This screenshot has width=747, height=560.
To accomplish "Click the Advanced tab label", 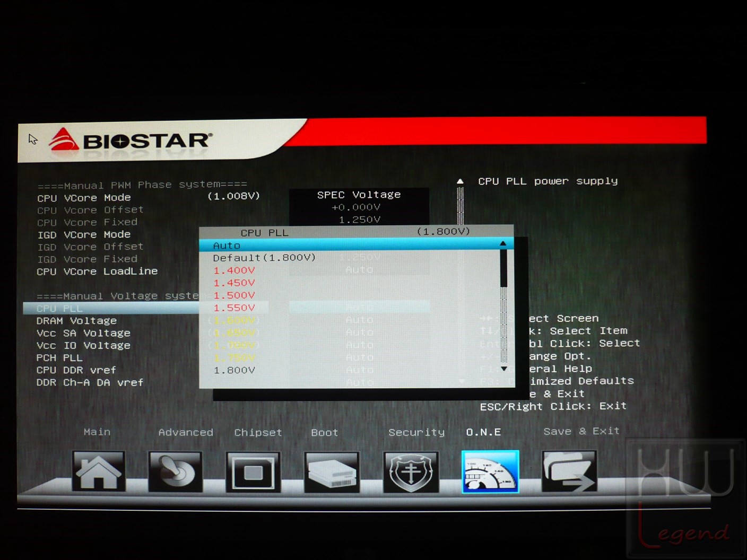I will pyautogui.click(x=186, y=433).
